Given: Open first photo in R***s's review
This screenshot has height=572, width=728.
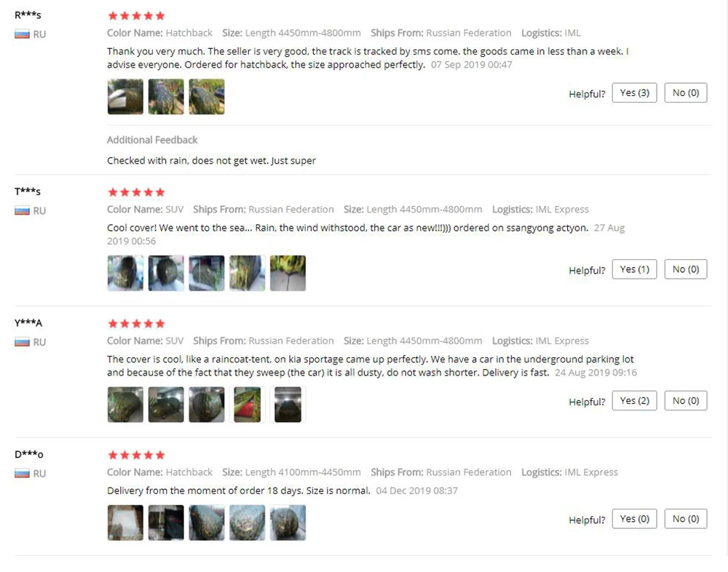Looking at the screenshot, I should (125, 97).
